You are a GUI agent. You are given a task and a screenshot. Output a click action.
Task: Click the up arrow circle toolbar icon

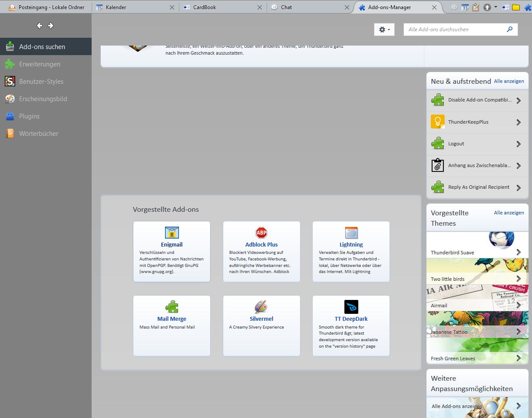(487, 7)
